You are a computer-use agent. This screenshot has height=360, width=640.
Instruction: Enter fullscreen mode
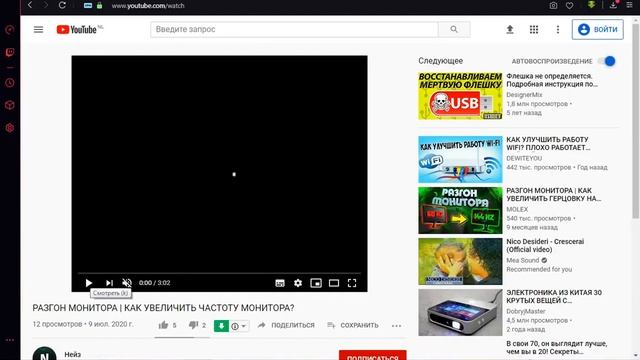(352, 283)
